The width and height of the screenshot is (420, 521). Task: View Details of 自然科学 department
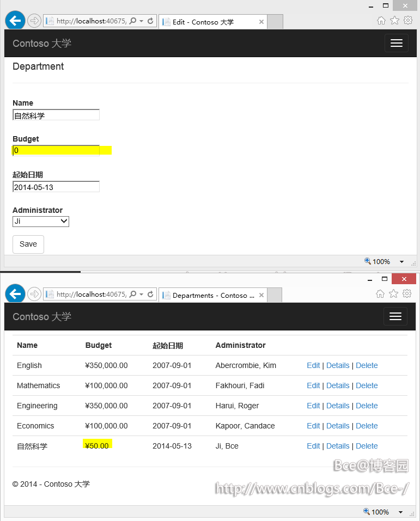[338, 446]
